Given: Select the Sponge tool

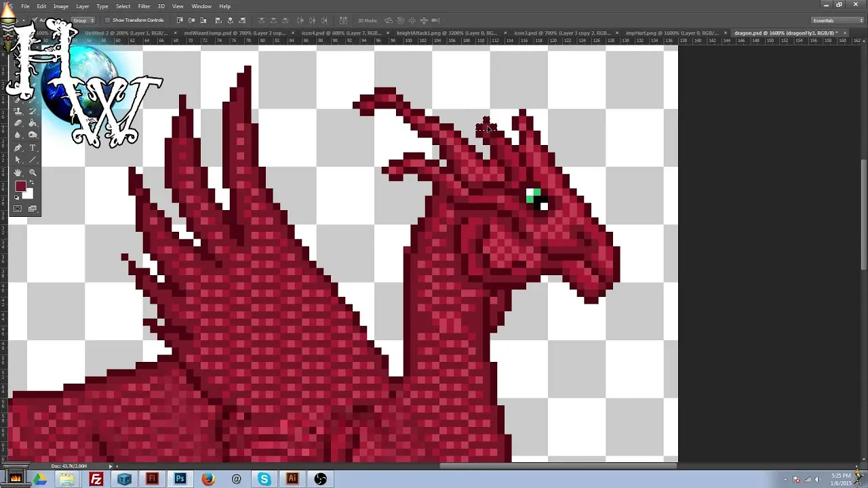Looking at the screenshot, I should click(33, 135).
